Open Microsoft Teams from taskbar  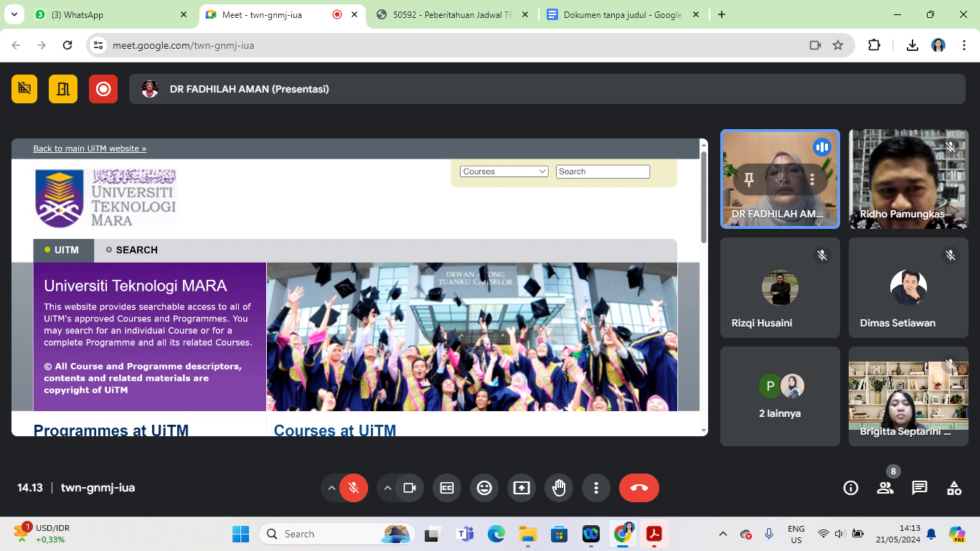click(465, 534)
